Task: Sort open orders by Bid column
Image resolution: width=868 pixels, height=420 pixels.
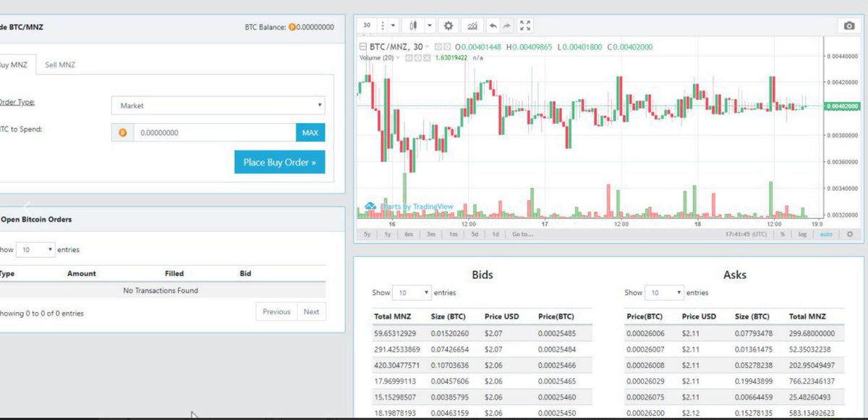Action: [245, 274]
